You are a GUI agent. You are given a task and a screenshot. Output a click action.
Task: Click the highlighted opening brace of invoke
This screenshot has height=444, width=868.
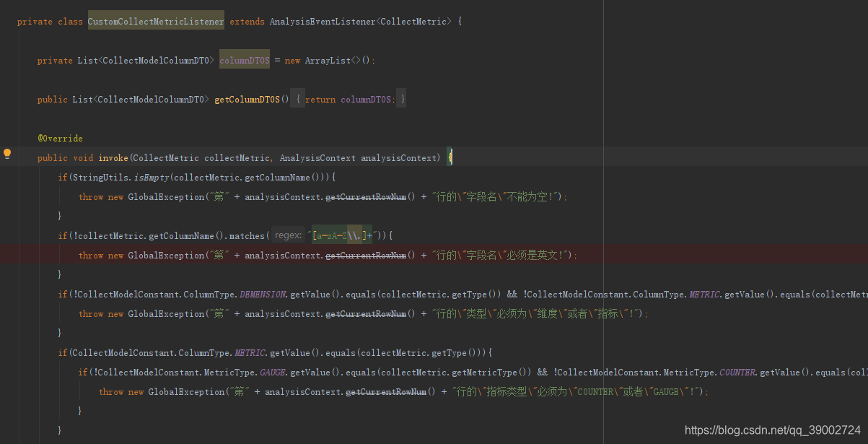click(450, 157)
